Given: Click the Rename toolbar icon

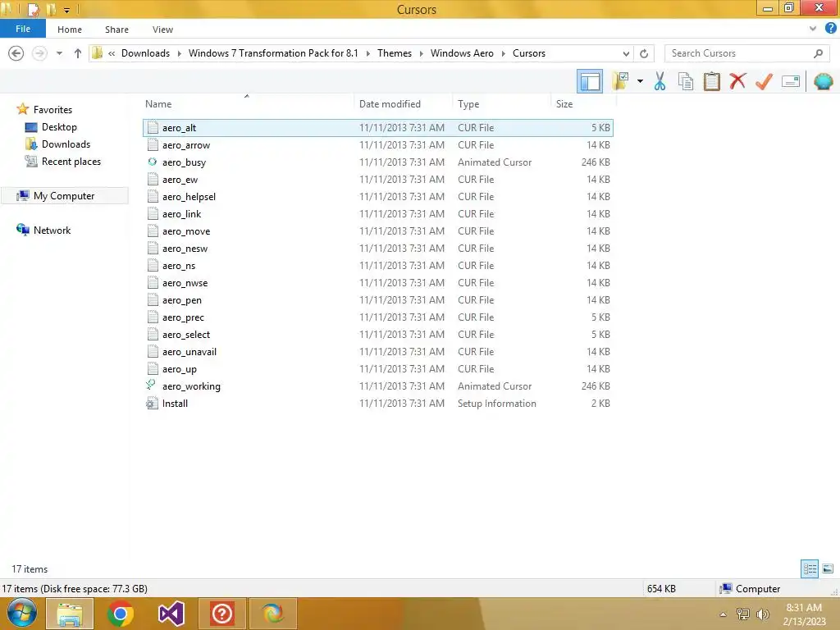Looking at the screenshot, I should pos(790,81).
